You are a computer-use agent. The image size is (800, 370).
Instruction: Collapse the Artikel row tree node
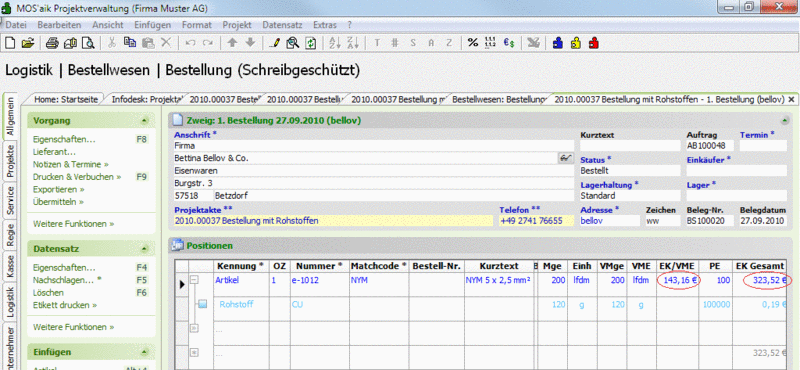[x=194, y=280]
